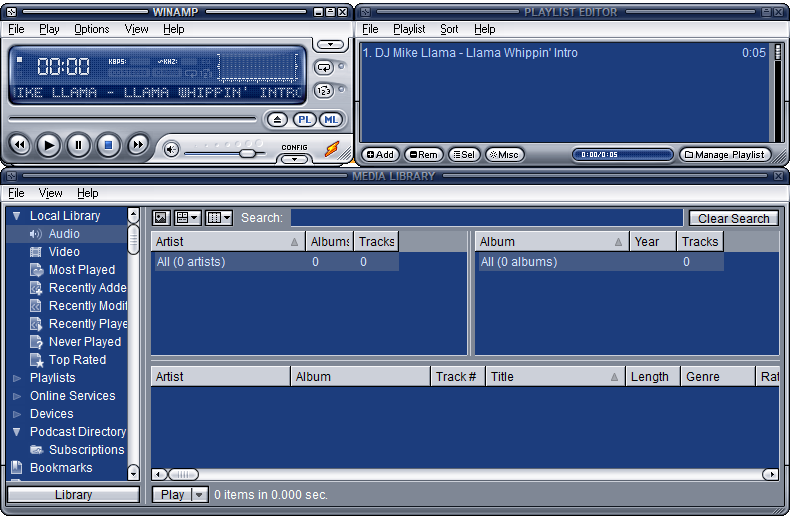Open the Most Played view
The image size is (794, 519).
(x=82, y=270)
